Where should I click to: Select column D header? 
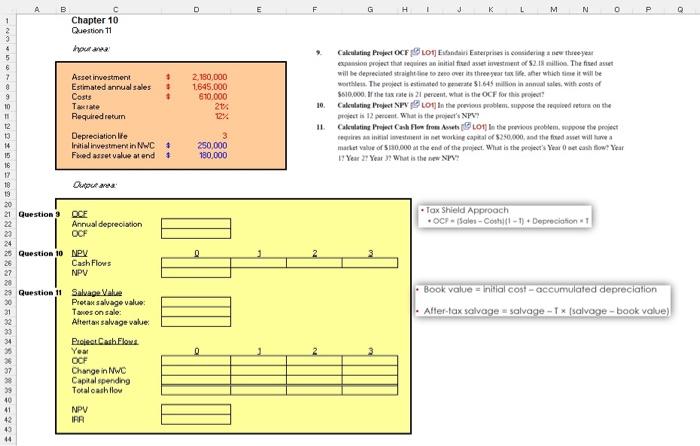tap(196, 9)
